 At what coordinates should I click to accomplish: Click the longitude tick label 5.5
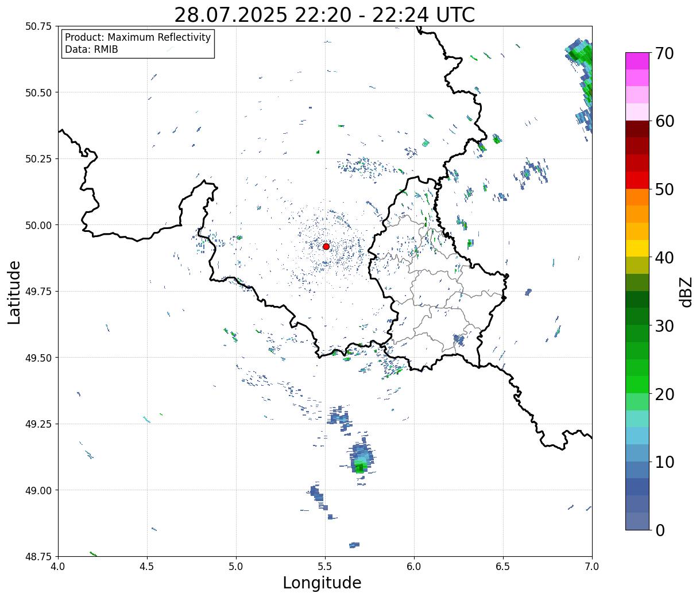pos(325,567)
